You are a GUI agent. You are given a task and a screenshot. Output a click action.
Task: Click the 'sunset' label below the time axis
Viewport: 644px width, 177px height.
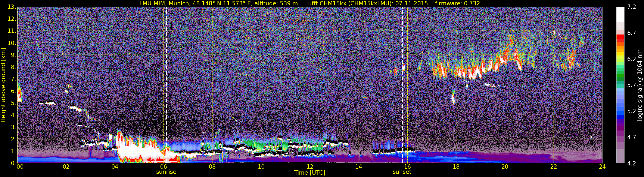402,172
